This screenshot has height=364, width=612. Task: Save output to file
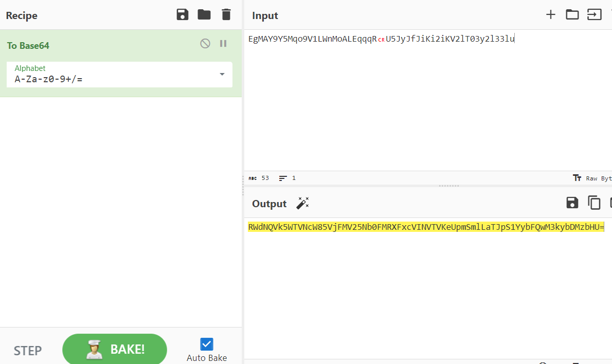click(x=572, y=203)
